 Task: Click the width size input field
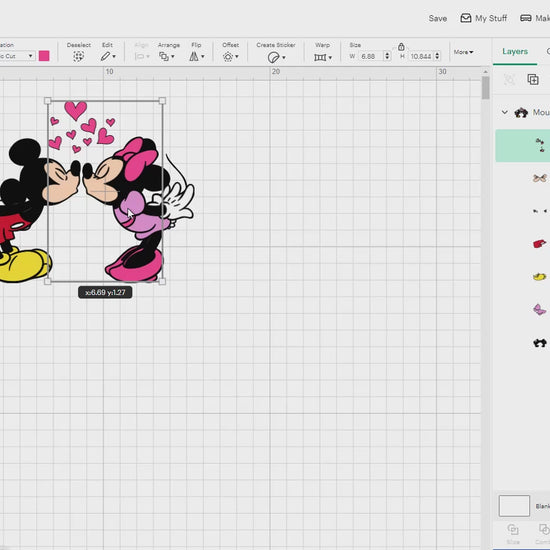click(x=371, y=56)
